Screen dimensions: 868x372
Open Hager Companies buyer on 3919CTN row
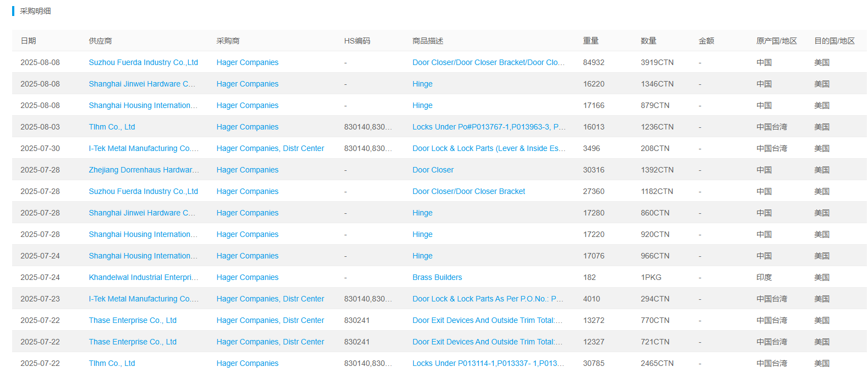[247, 62]
